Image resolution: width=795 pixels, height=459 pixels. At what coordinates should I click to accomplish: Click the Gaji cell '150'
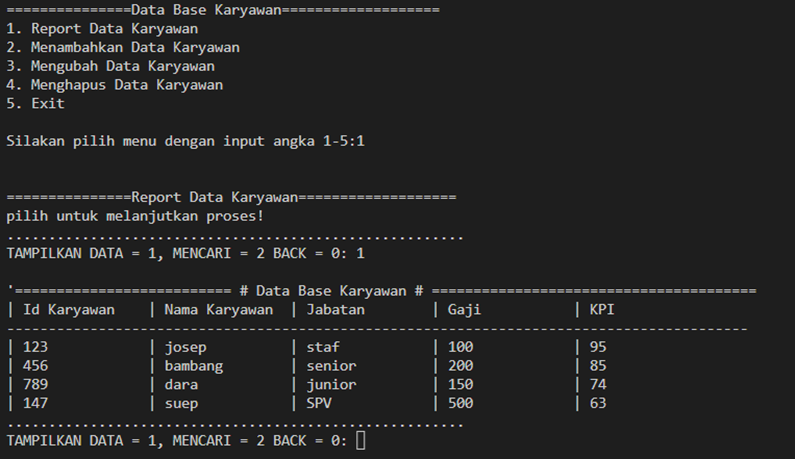tap(460, 384)
